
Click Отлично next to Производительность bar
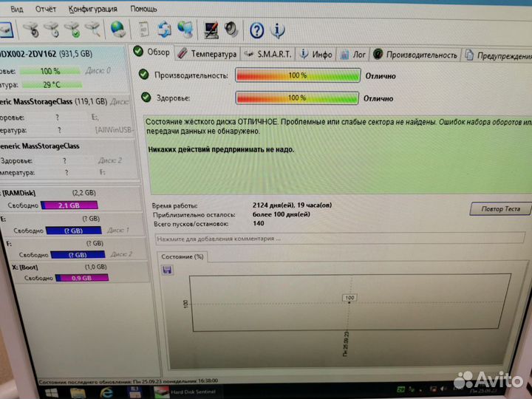pos(381,76)
